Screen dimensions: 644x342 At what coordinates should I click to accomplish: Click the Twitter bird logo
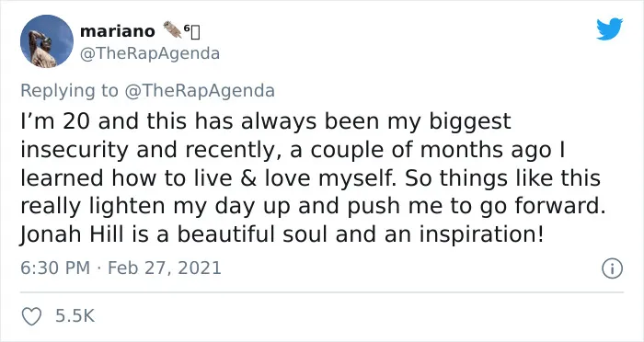609,28
